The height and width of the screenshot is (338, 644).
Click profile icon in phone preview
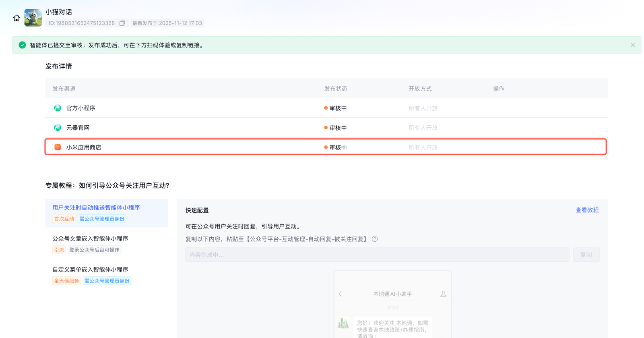pyautogui.click(x=443, y=294)
